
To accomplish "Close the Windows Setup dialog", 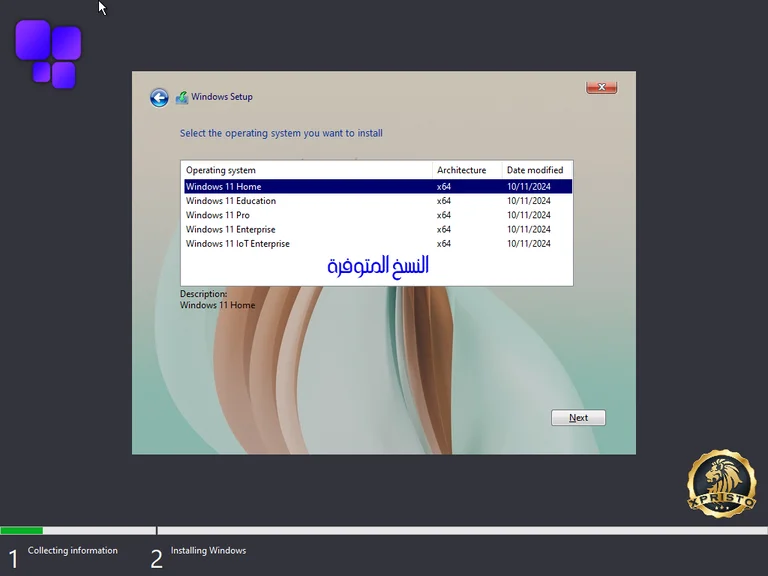I will [601, 87].
